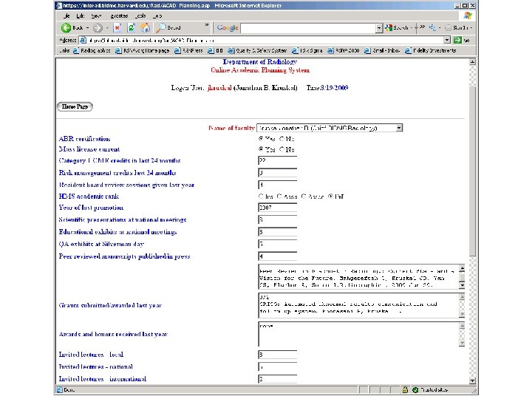Click the Search magnifier toolbar button

pos(168,28)
